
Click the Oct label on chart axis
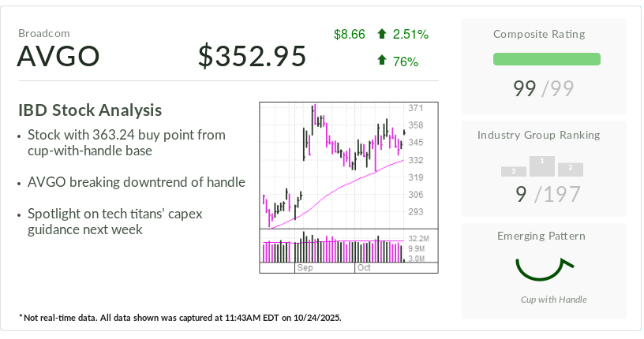pos(364,268)
